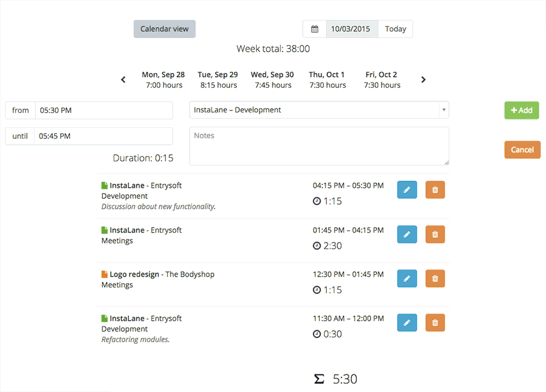Click into the Notes text area
This screenshot has width=546, height=392.
click(319, 146)
